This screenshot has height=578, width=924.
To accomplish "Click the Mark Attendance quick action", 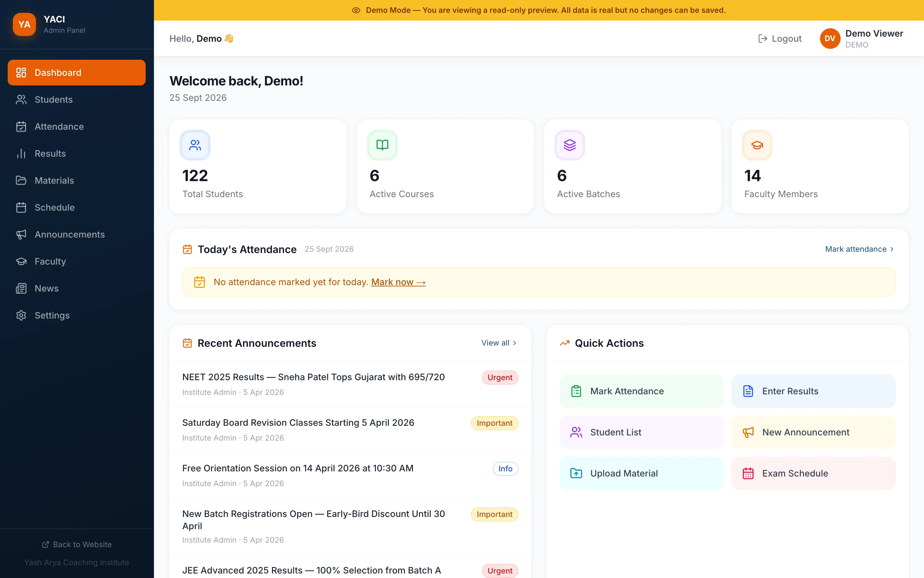I will coord(641,391).
